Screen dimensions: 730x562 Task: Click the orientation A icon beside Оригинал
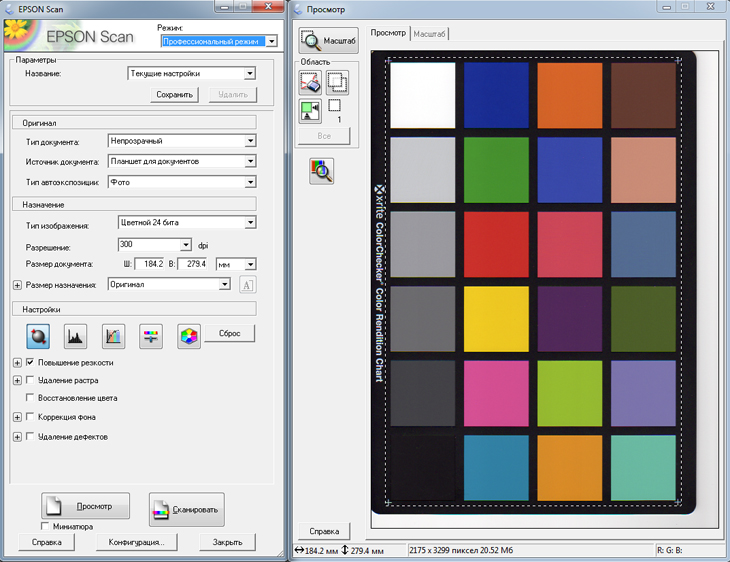[247, 284]
